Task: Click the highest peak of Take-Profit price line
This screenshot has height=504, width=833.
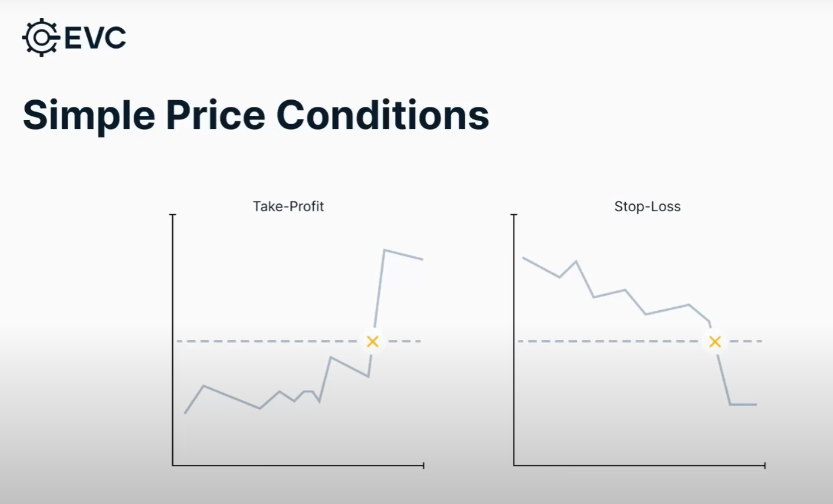Action: coord(384,250)
